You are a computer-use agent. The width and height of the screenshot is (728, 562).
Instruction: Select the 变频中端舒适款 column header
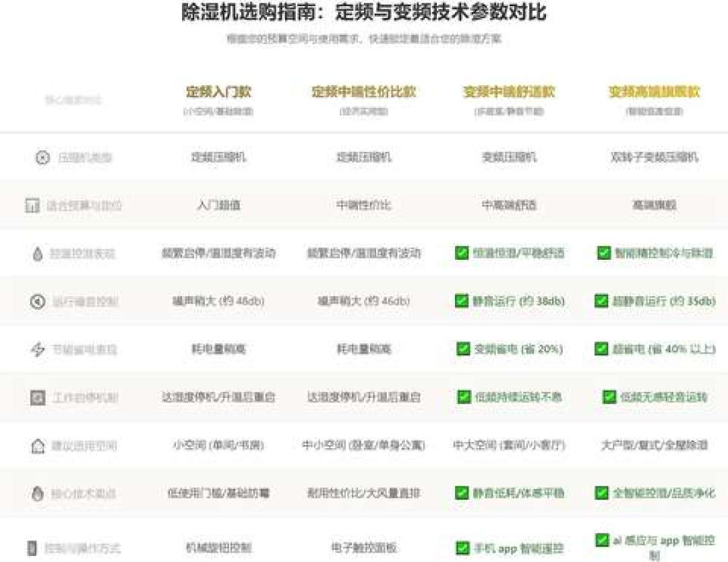(509, 92)
